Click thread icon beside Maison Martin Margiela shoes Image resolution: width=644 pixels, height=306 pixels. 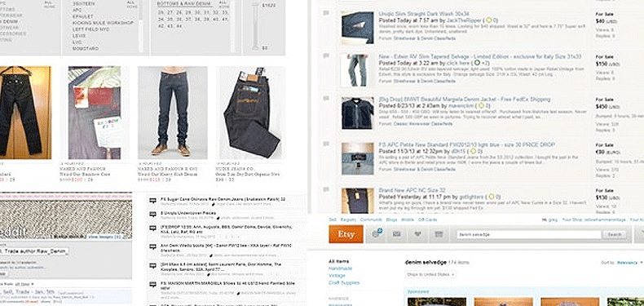coord(152,285)
